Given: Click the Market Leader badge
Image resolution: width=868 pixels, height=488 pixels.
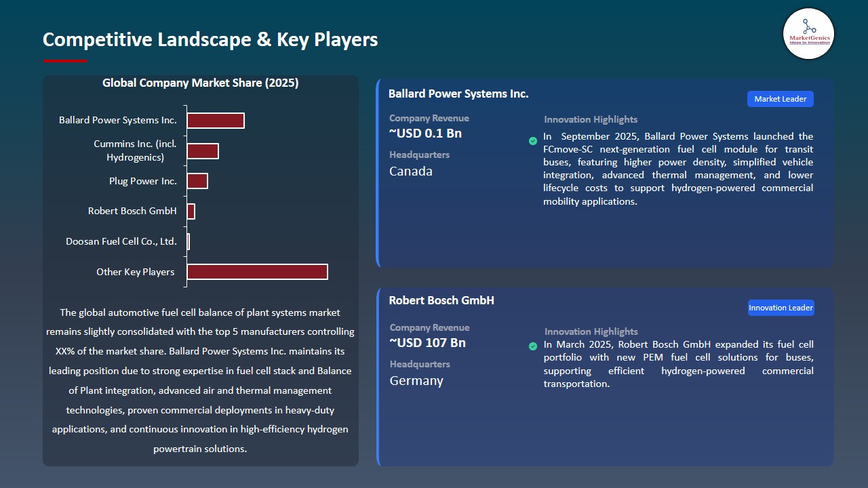Looking at the screenshot, I should (781, 99).
